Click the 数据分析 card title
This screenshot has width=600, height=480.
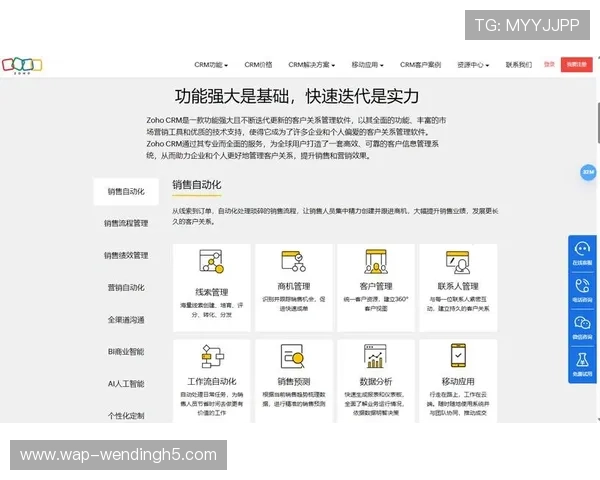376,382
